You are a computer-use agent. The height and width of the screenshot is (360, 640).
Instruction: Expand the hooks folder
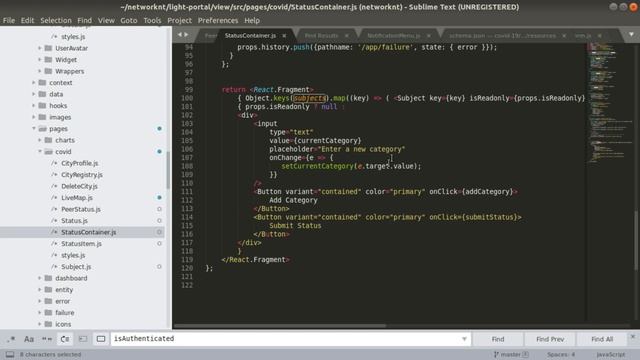pyautogui.click(x=33, y=105)
